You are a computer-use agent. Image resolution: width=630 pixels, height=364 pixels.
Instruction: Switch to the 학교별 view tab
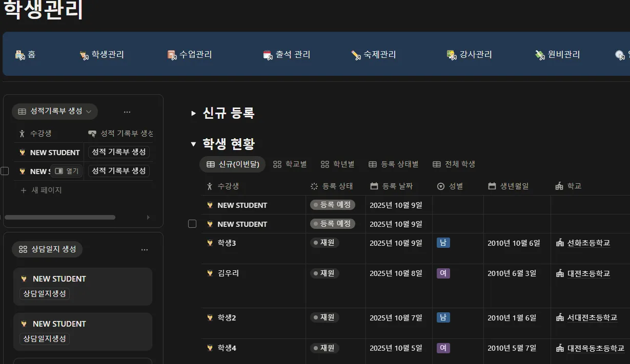click(x=290, y=164)
